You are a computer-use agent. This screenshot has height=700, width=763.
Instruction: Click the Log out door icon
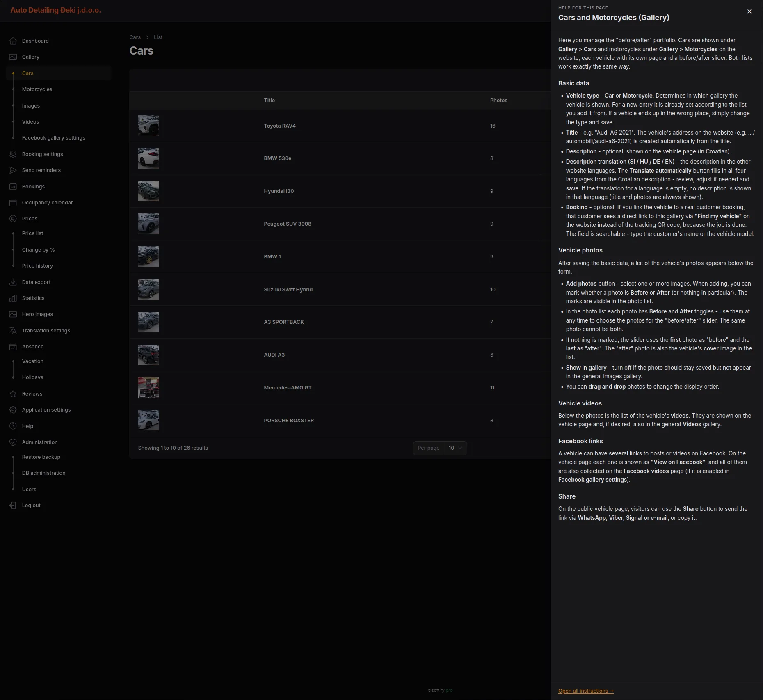13,506
